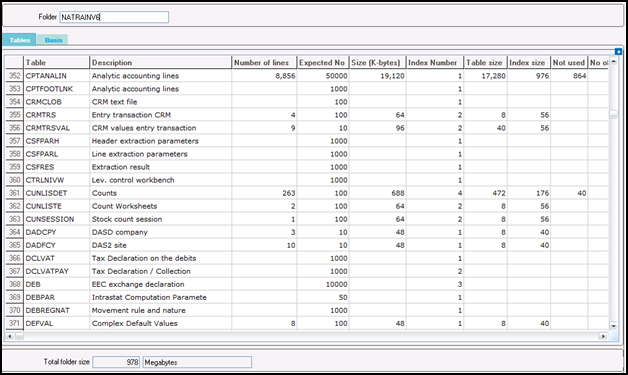Click the 'EEC exchange declaration' description
The width and height of the screenshot is (628, 375).
tap(138, 284)
